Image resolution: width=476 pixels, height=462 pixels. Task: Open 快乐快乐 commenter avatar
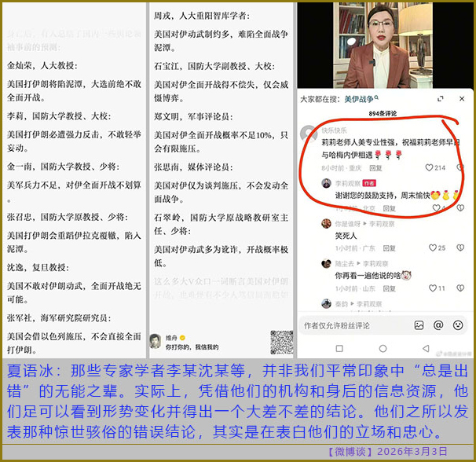coord(309,133)
